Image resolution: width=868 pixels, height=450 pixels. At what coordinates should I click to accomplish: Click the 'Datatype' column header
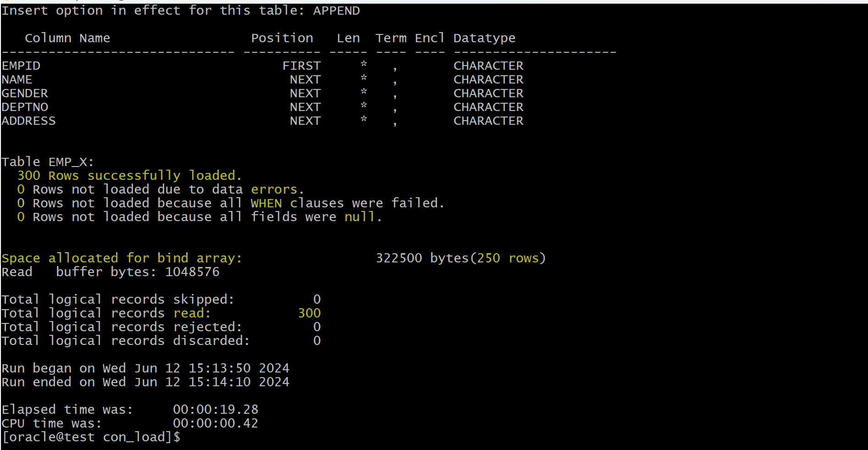click(484, 38)
